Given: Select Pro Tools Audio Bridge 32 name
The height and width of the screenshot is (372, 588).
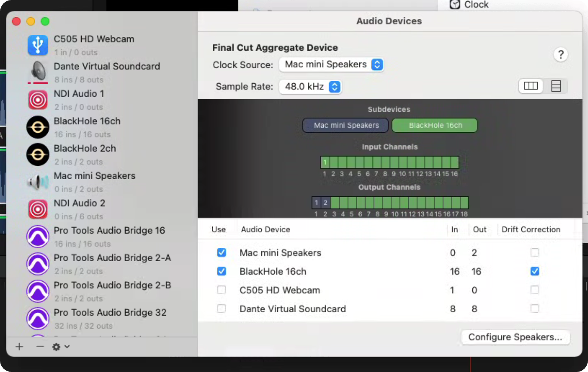Looking at the screenshot, I should [x=110, y=313].
